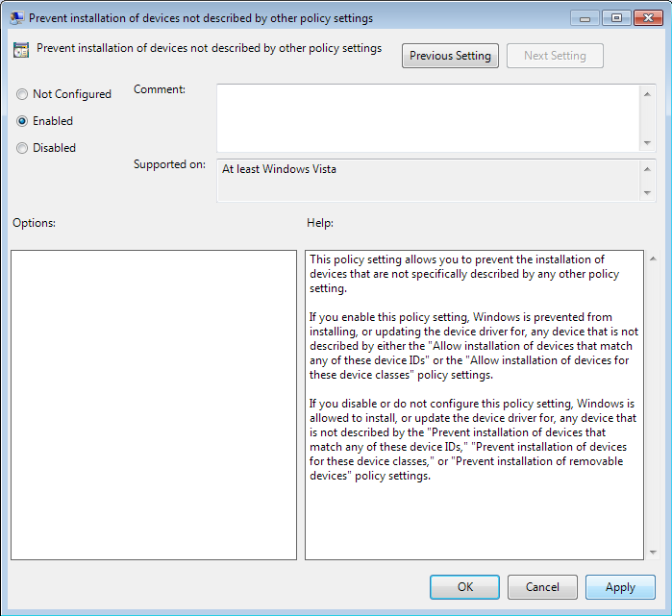Viewport: 672px width, 616px height.
Task: Click Comment box scroll down arrow
Action: coord(647,143)
